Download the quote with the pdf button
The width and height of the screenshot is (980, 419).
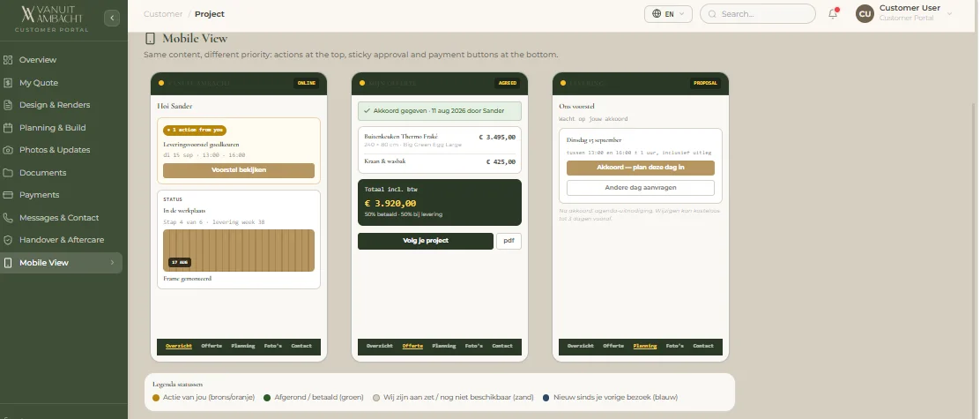509,241
